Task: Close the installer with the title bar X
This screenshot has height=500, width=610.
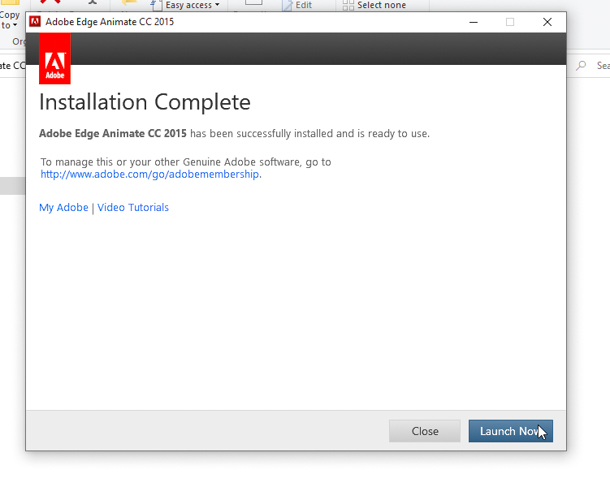Action: point(547,22)
